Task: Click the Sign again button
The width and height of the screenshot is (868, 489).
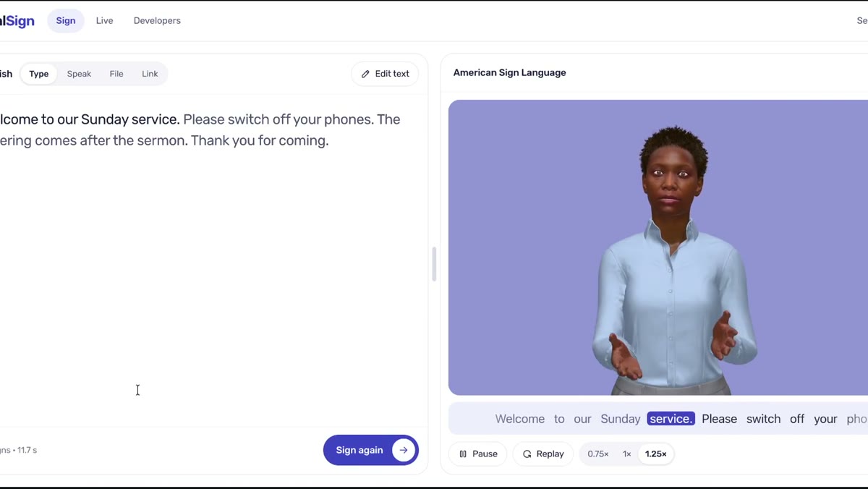Action: tap(371, 450)
